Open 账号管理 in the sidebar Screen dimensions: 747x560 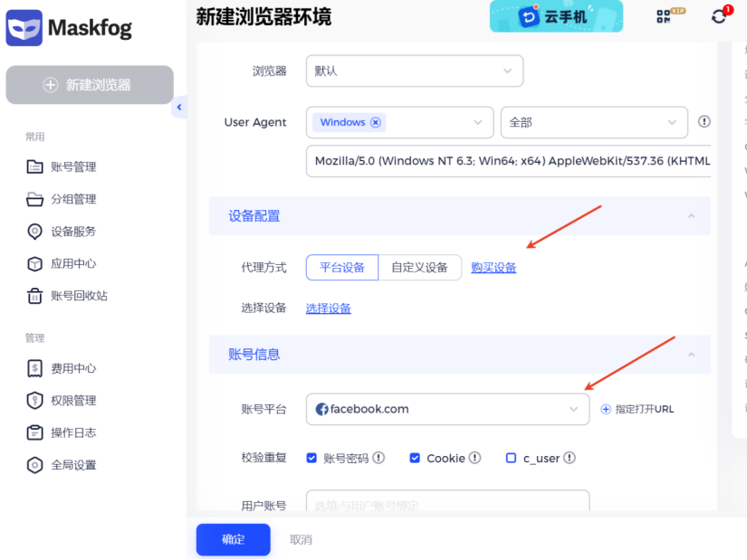72,166
